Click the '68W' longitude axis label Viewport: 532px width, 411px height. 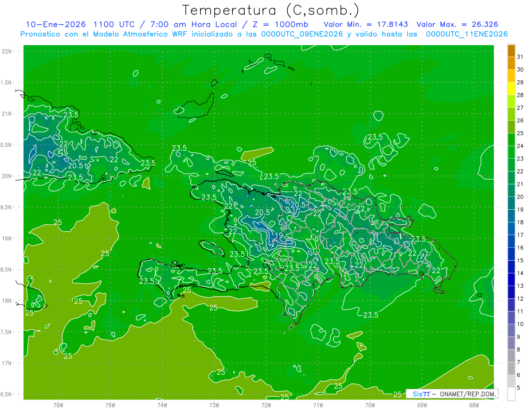pyautogui.click(x=474, y=405)
